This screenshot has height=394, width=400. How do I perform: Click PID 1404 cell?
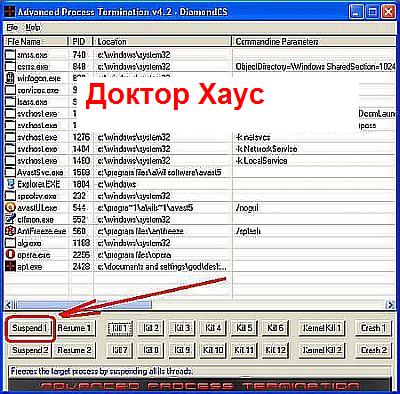(x=81, y=149)
